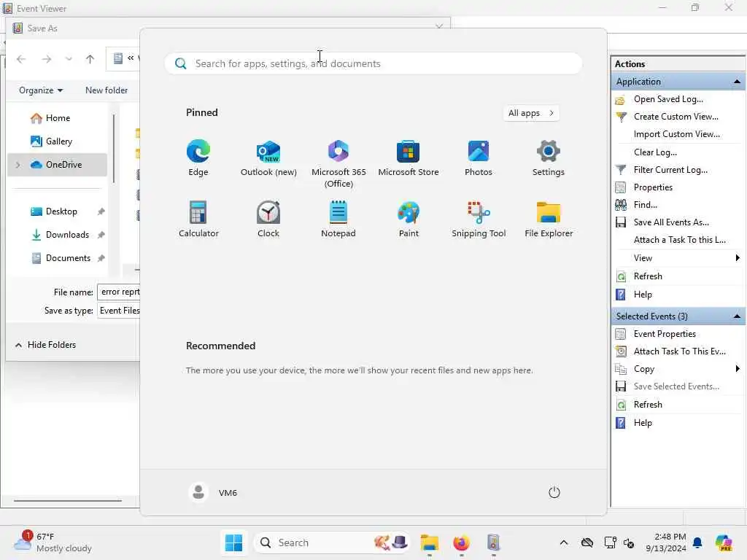Launch Outlook (new) from Start menu
747x560 pixels.
click(x=268, y=158)
